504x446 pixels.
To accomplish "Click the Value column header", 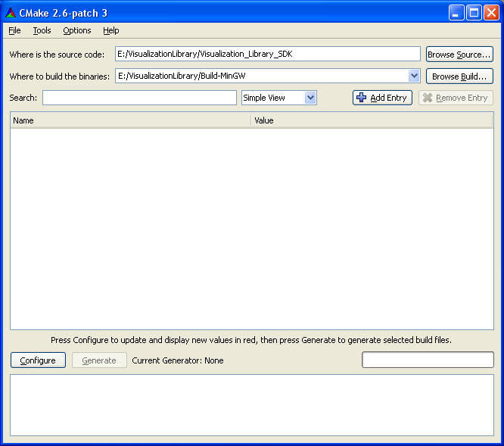I will tap(371, 120).
